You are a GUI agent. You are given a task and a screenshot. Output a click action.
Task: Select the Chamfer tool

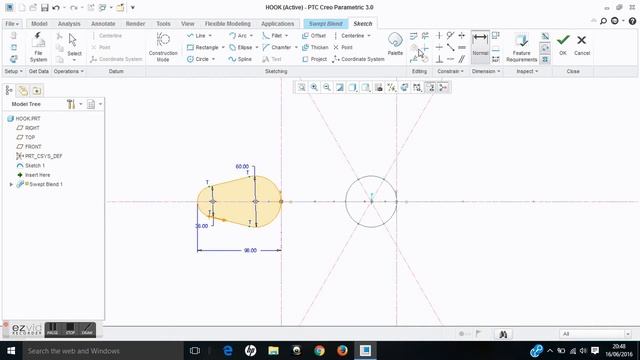277,48
